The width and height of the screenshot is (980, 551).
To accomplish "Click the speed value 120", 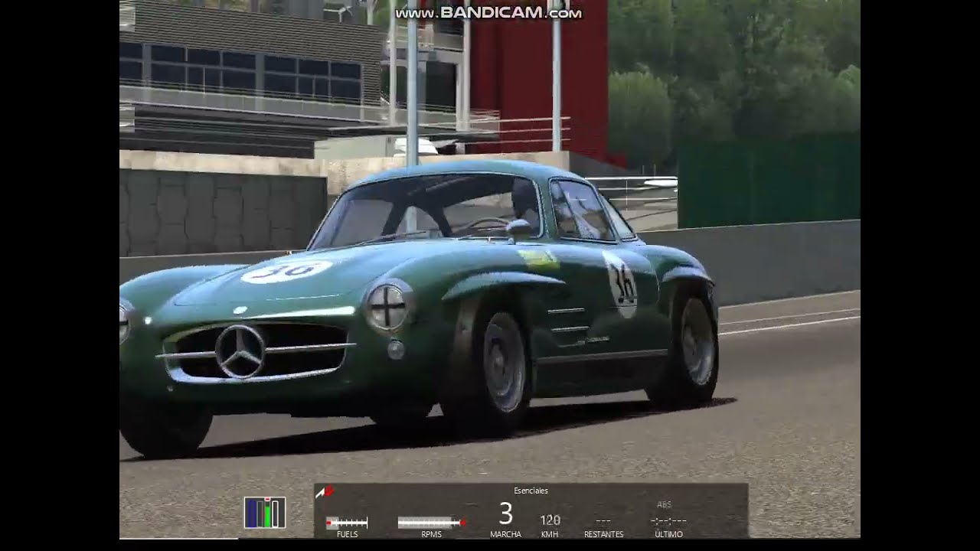I will click(x=550, y=520).
